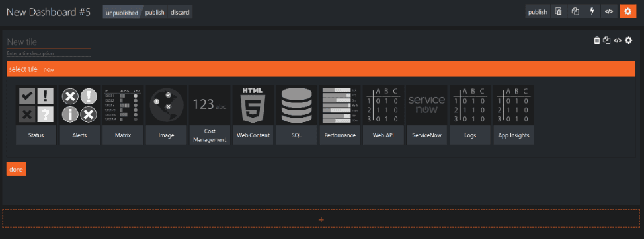This screenshot has width=644, height=239.
Task: Duplicate the tile with its copy icon
Action: pos(607,40)
